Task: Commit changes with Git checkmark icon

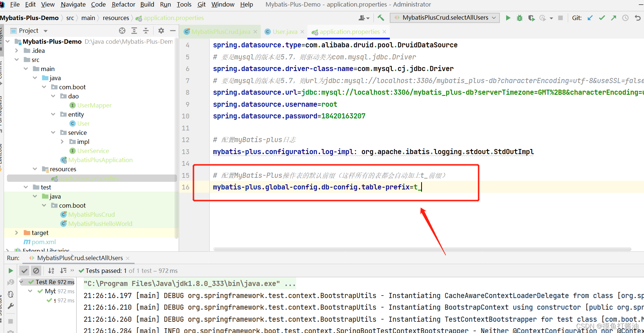Action: point(602,18)
